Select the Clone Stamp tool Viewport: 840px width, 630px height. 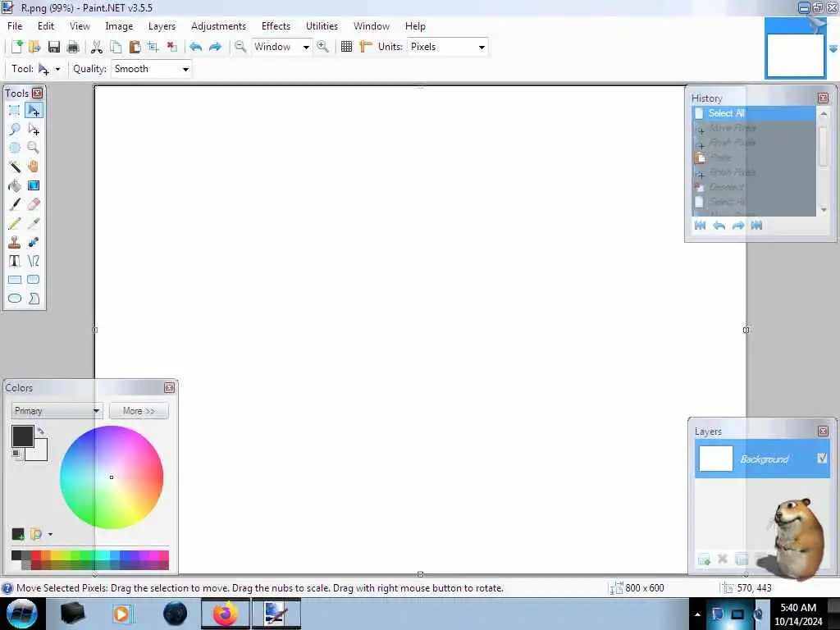click(x=15, y=242)
